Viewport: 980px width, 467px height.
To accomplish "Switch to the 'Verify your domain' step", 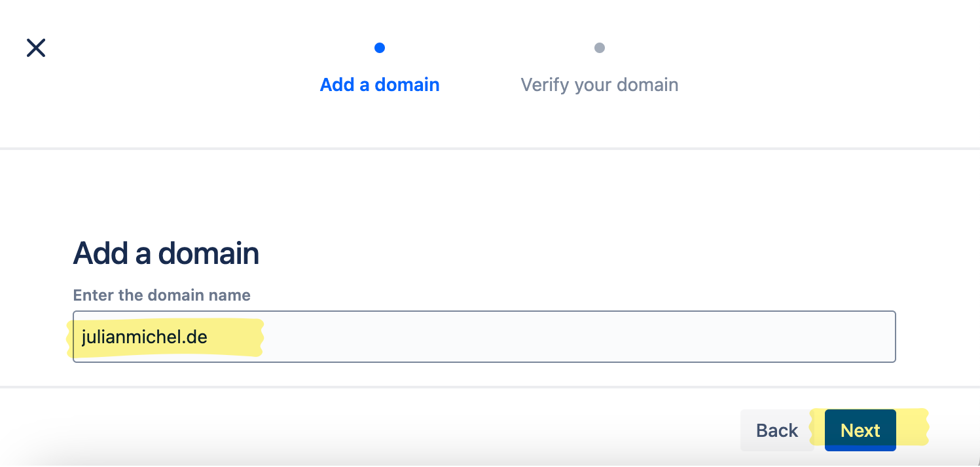I will pos(599,84).
